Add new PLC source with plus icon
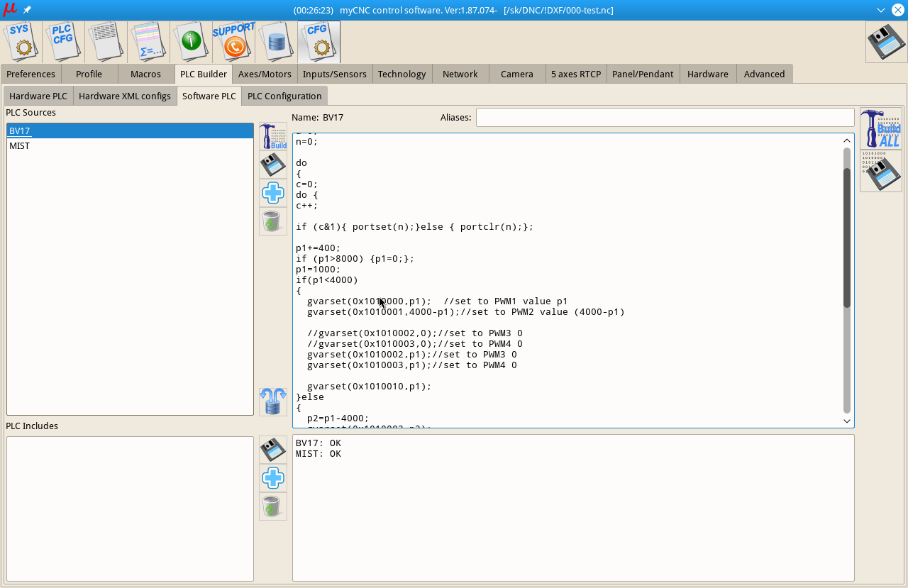 click(273, 193)
